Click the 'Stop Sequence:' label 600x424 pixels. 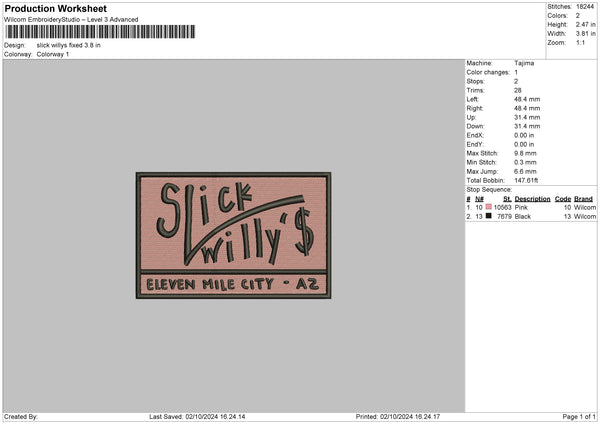[x=489, y=189]
